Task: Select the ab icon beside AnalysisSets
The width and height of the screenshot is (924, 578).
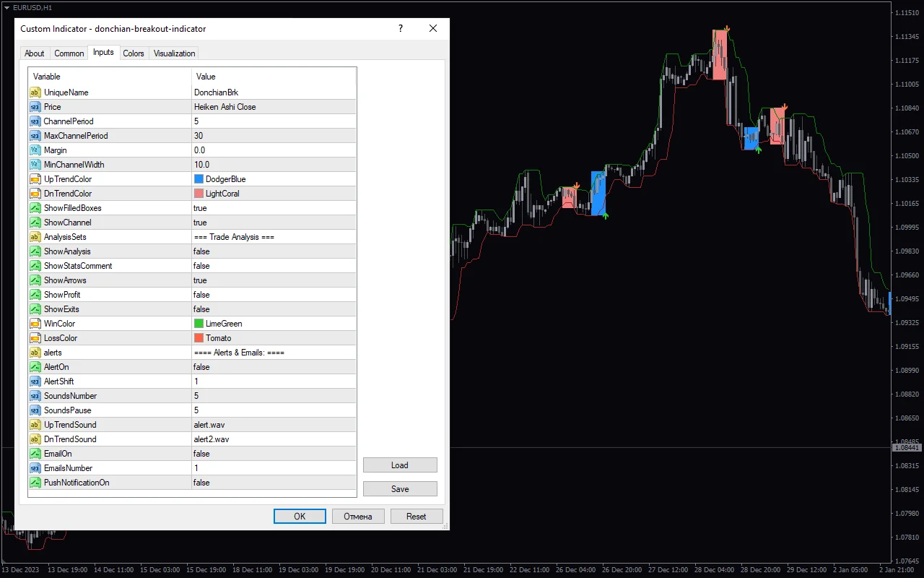Action: click(35, 236)
